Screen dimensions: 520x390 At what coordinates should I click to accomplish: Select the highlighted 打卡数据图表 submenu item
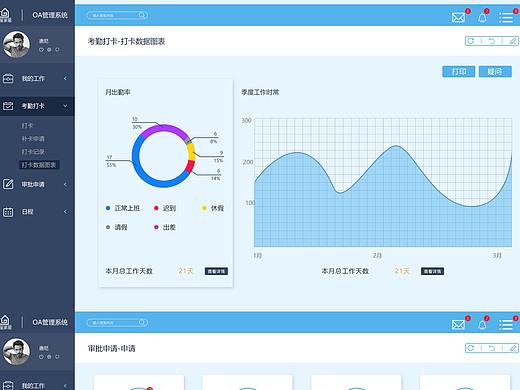point(39,165)
